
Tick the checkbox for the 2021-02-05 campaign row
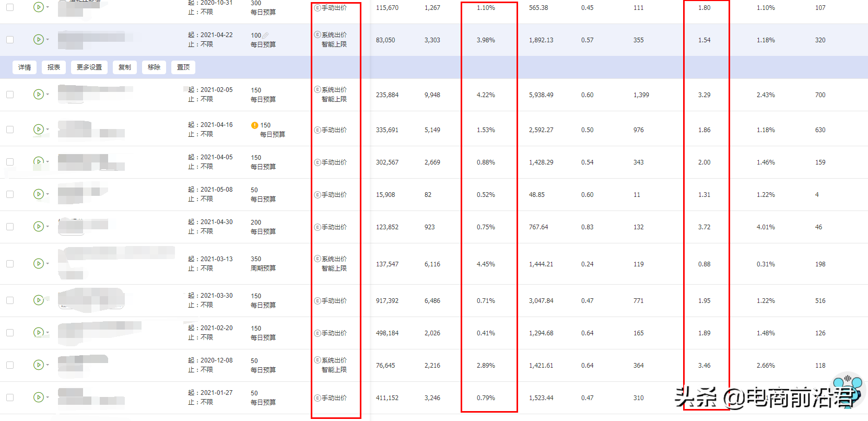tap(10, 95)
